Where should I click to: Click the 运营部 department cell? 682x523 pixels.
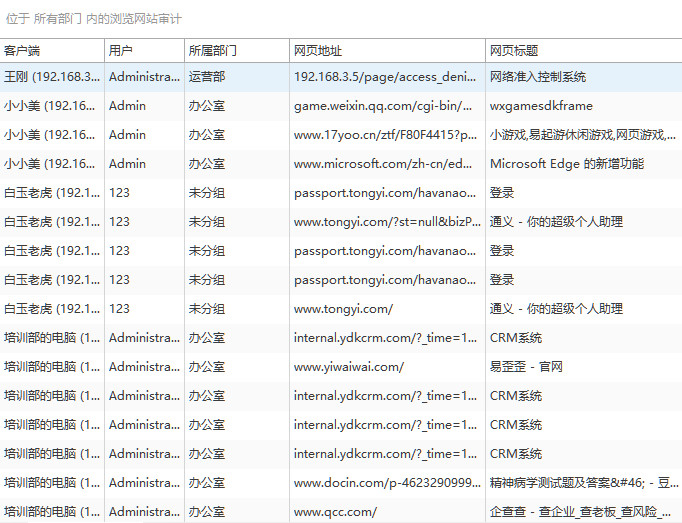coord(207,76)
